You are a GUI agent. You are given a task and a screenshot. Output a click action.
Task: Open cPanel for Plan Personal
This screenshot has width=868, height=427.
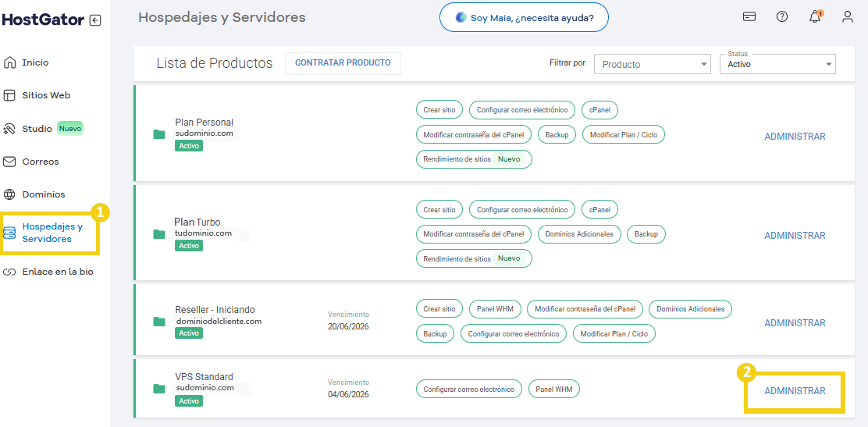point(599,110)
